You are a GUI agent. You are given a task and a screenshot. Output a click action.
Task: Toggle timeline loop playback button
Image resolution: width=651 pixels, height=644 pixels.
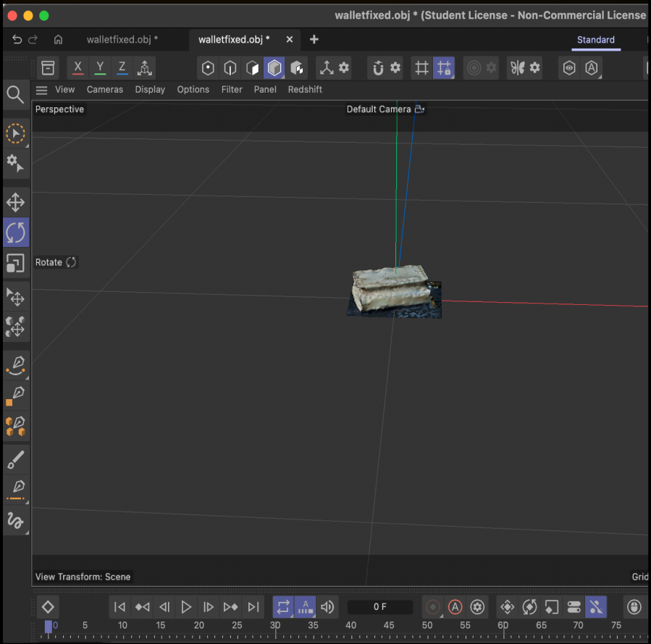pyautogui.click(x=283, y=607)
